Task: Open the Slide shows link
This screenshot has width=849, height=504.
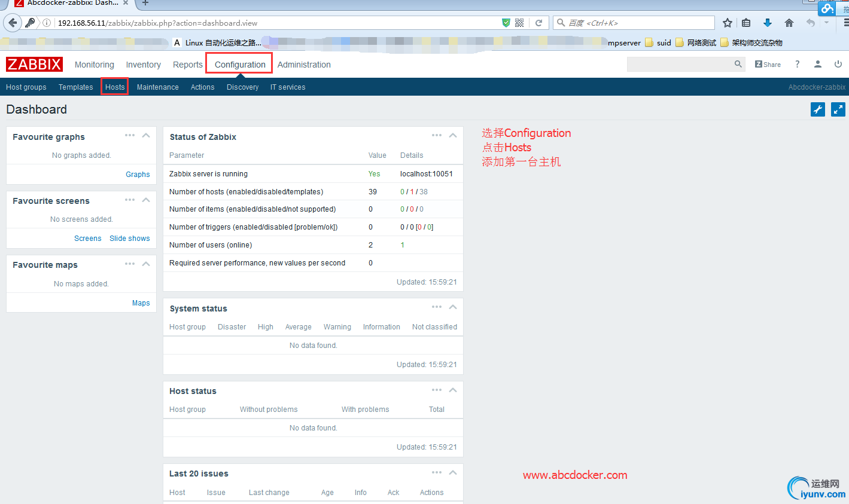Action: (x=130, y=239)
